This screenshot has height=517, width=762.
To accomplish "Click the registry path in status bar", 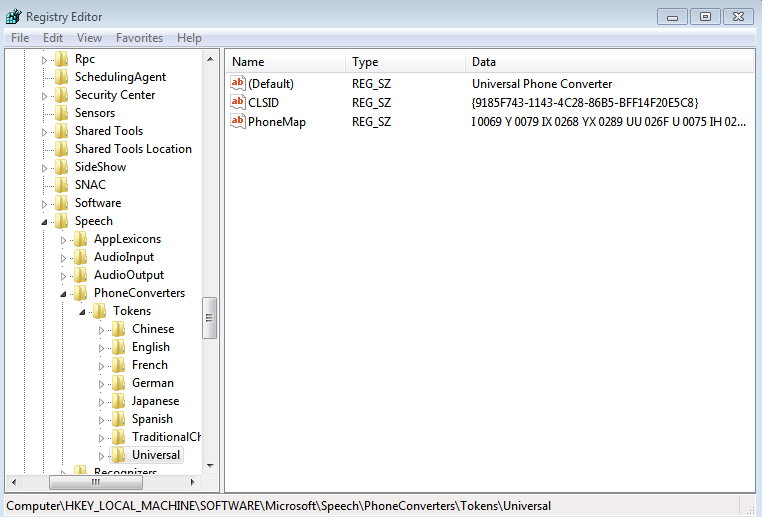I will click(278, 506).
